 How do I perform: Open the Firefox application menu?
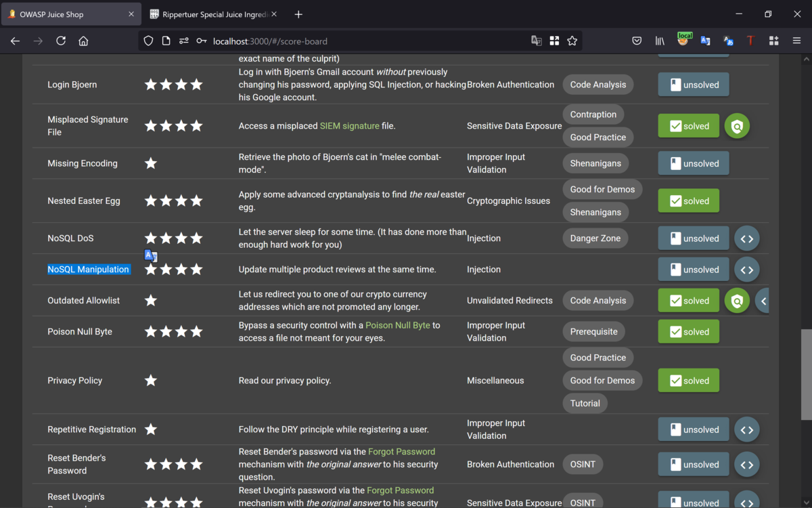coord(796,41)
